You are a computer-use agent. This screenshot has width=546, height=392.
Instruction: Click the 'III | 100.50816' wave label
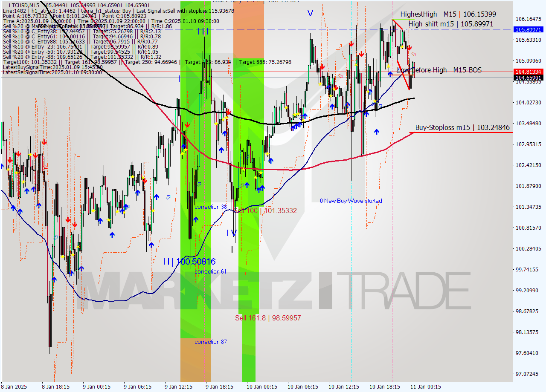[x=189, y=262]
